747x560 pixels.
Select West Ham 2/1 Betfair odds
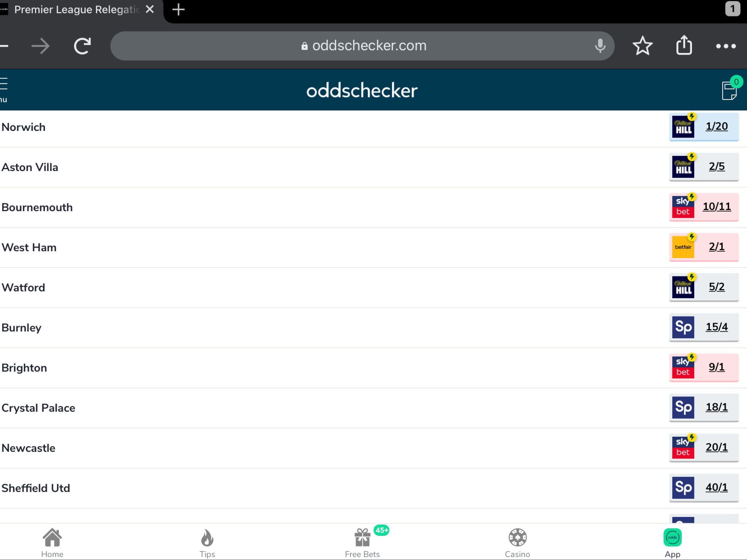point(704,247)
